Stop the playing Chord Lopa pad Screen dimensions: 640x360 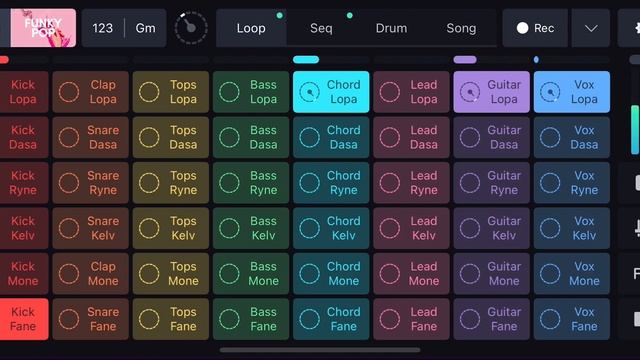(x=331, y=92)
